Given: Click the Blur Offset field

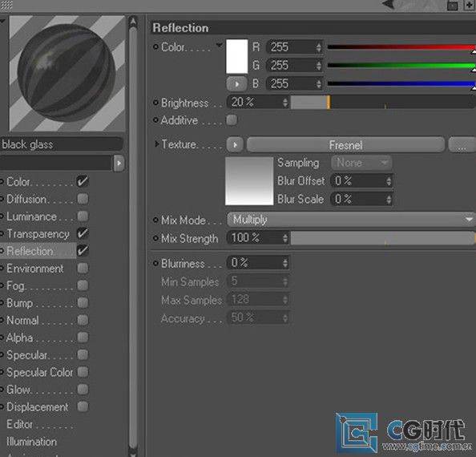Looking at the screenshot, I should (362, 181).
